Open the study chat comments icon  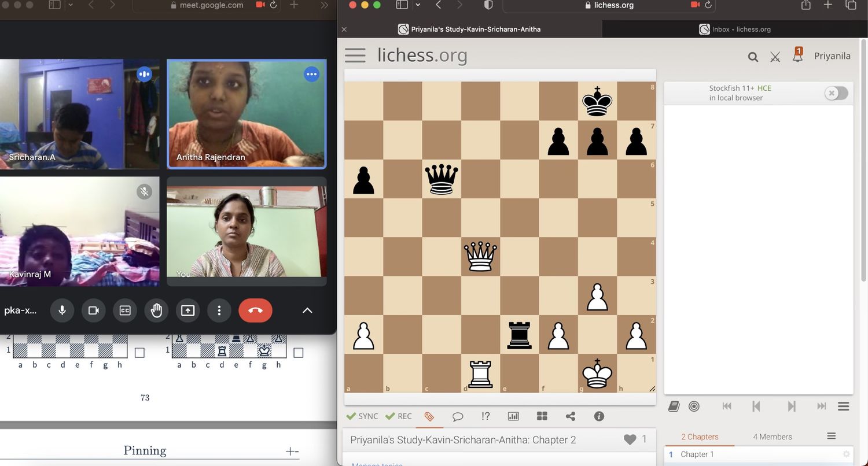458,416
